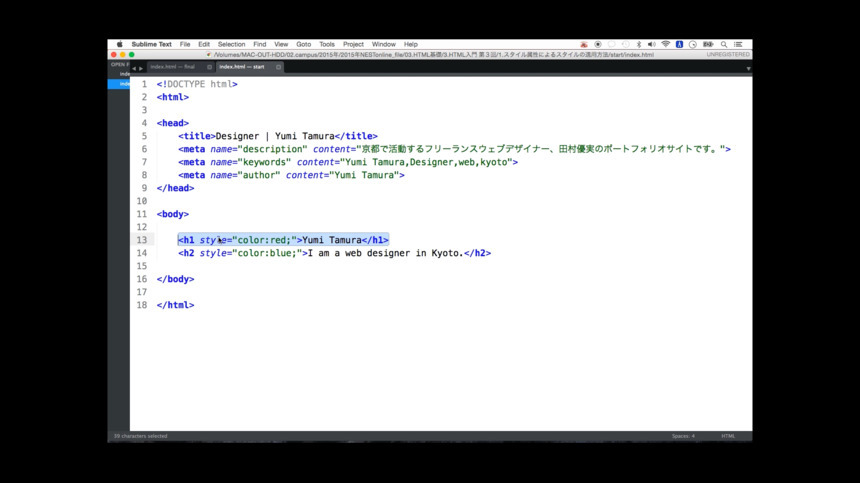Click the opening <body> tag

(x=173, y=214)
